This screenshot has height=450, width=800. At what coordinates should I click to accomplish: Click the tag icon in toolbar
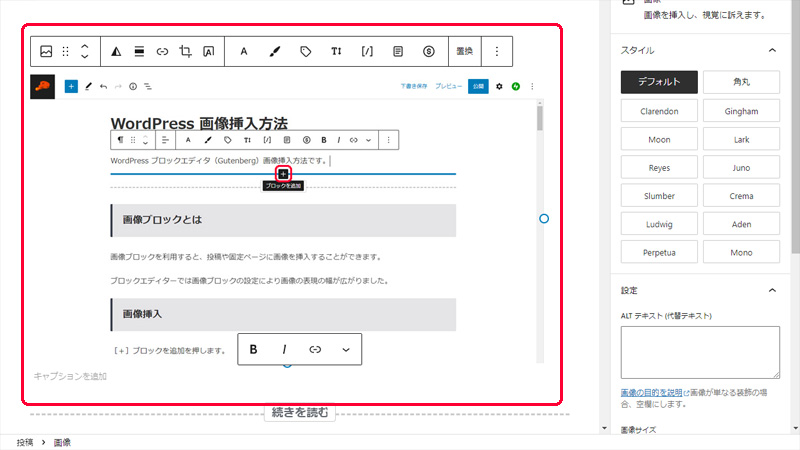tap(306, 51)
